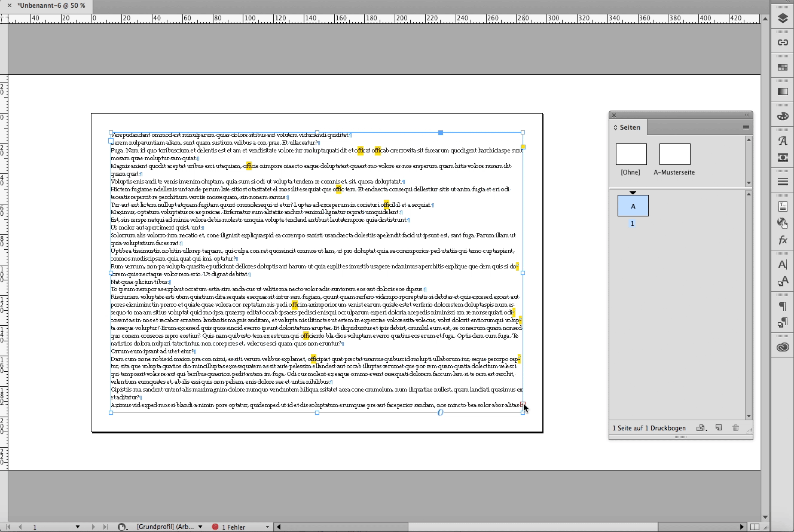Image resolution: width=794 pixels, height=532 pixels.
Task: Open the Text Wrap panel icon
Action: coord(783,157)
